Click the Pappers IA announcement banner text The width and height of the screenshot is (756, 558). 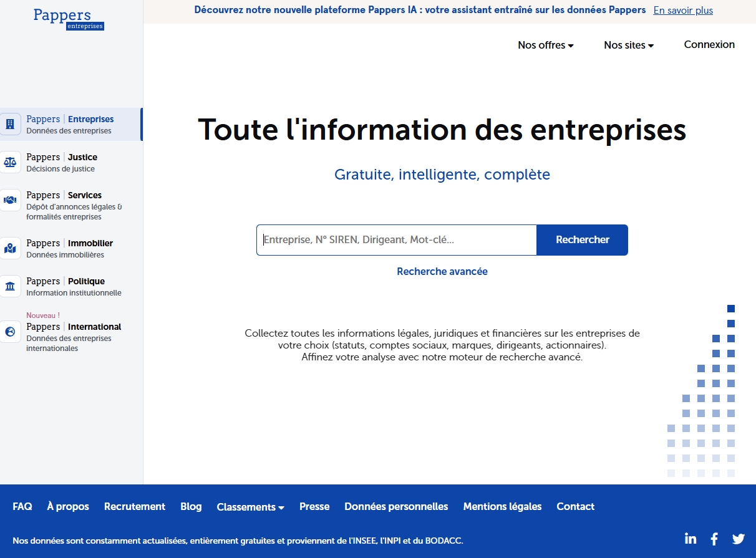420,10
